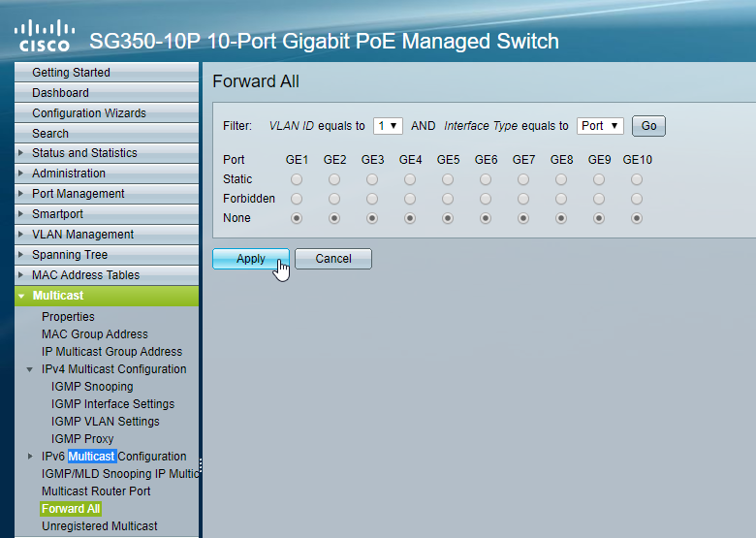Expand VLAN Management arrow
Screen dimensions: 756x538
20,235
